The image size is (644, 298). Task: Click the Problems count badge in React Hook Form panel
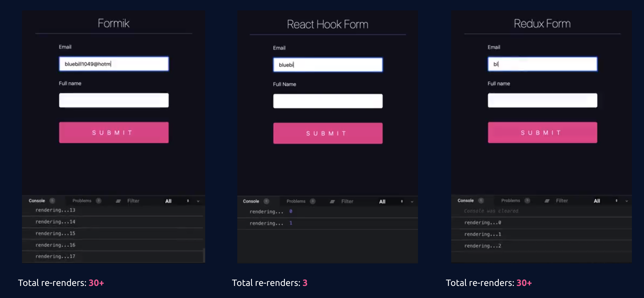313,201
